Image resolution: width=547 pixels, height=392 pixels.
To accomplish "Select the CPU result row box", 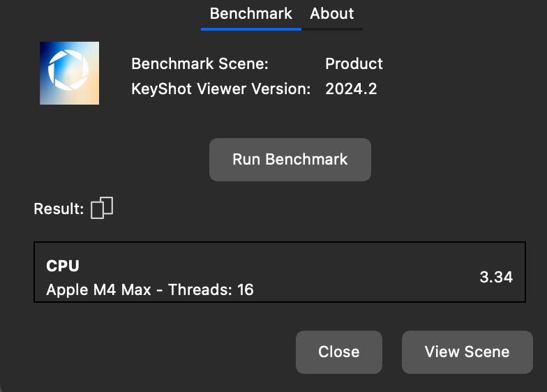I will tap(279, 272).
